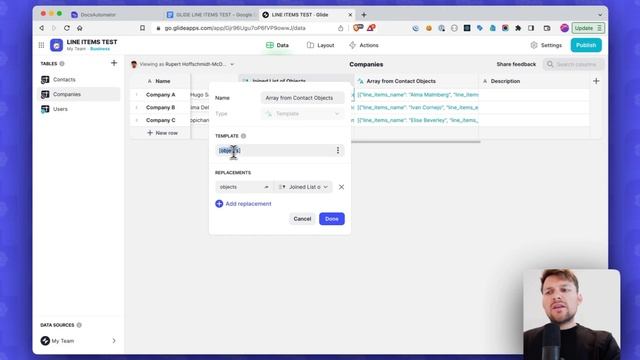The height and width of the screenshot is (360, 640).
Task: Open the apps grid icon
Action: point(41,45)
